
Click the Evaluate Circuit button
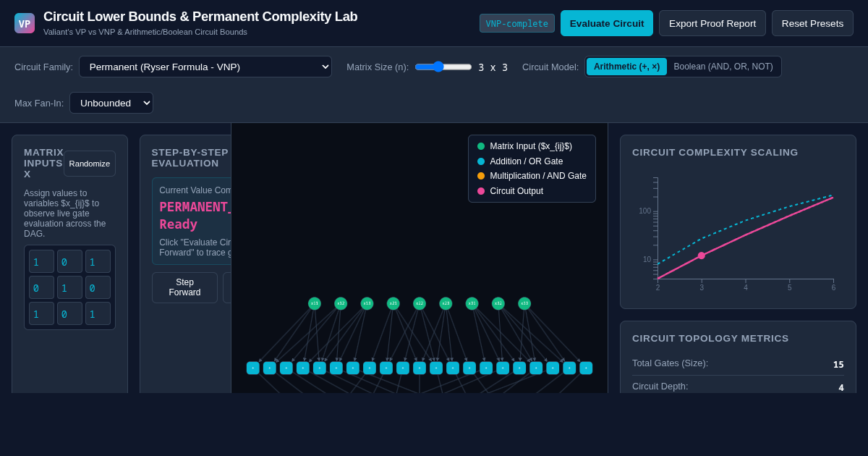[x=607, y=23]
